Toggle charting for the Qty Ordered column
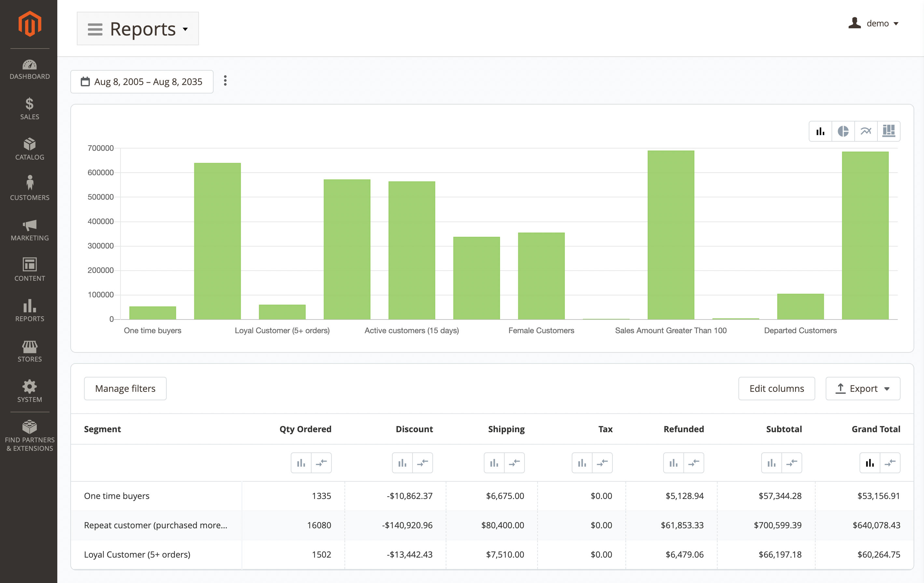The image size is (924, 583). pos(301,463)
